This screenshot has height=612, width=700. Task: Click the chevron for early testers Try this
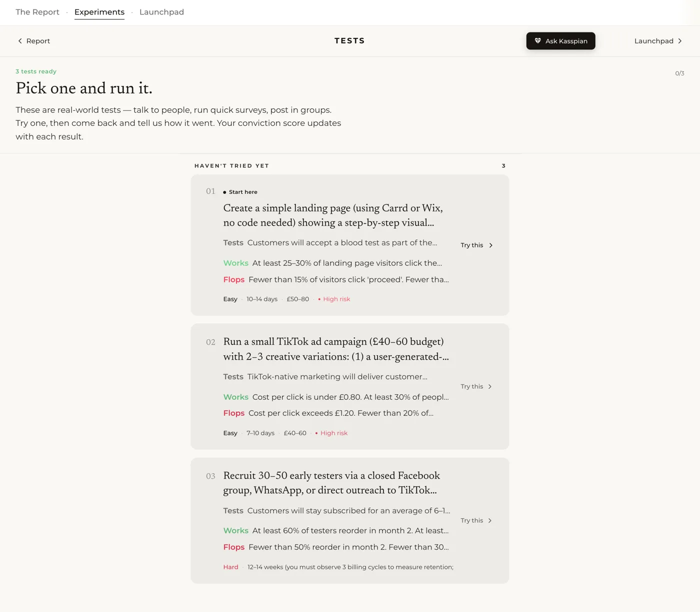pyautogui.click(x=490, y=521)
